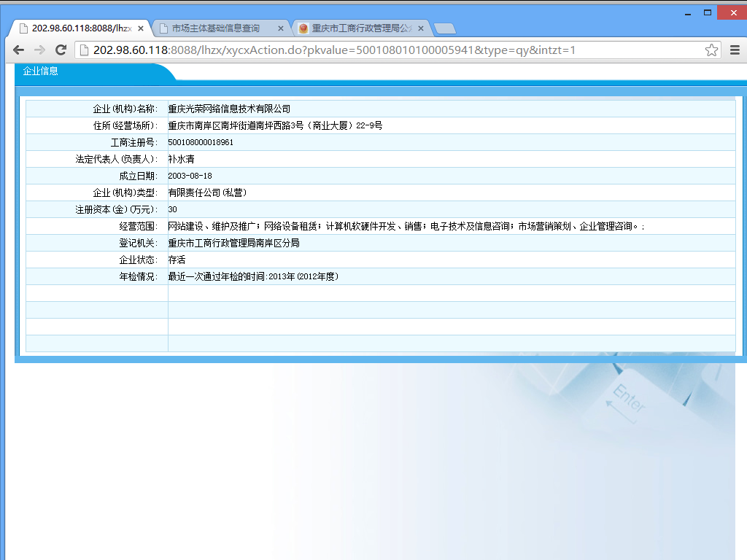Click establishment date 2003-08-18
The height and width of the screenshot is (560, 747).
pyautogui.click(x=190, y=176)
